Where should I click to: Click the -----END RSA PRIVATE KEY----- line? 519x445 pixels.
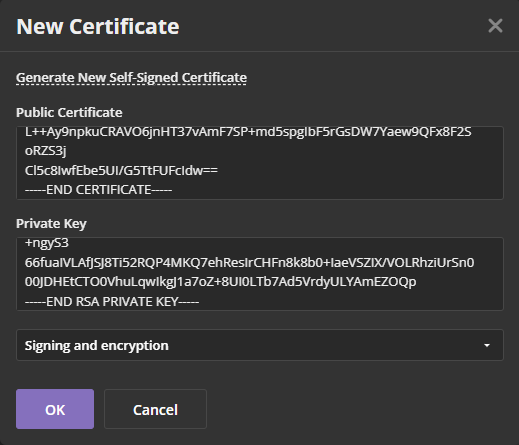[112, 302]
